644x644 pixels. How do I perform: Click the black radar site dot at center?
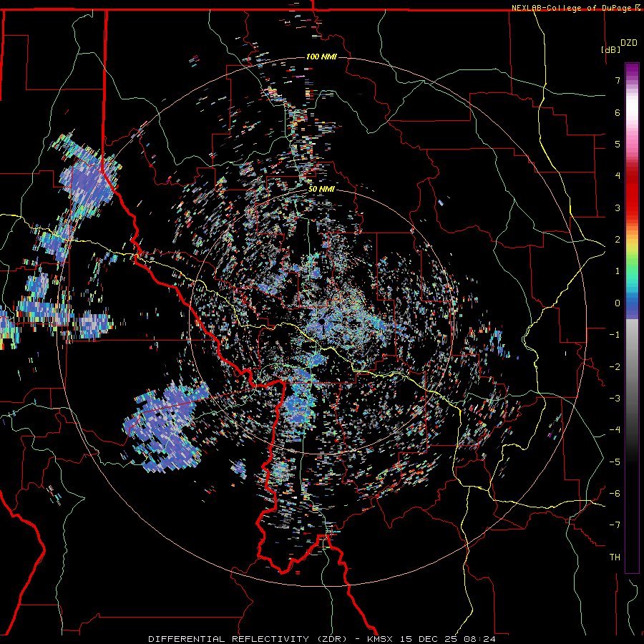(x=321, y=322)
